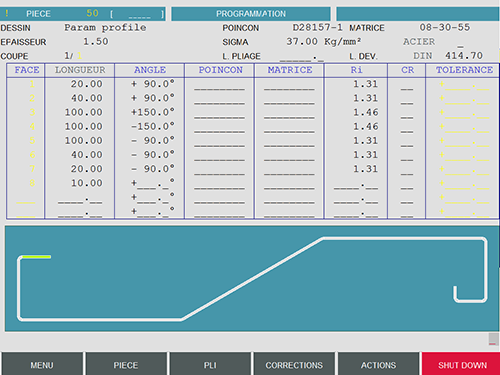
Task: Edit the DESSIN name Param profile
Action: pyautogui.click(x=105, y=28)
